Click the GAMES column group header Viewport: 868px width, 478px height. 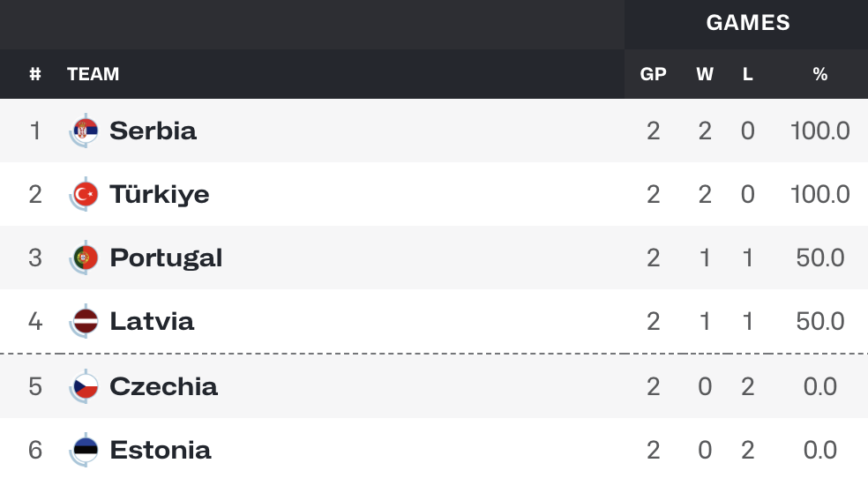(x=748, y=23)
